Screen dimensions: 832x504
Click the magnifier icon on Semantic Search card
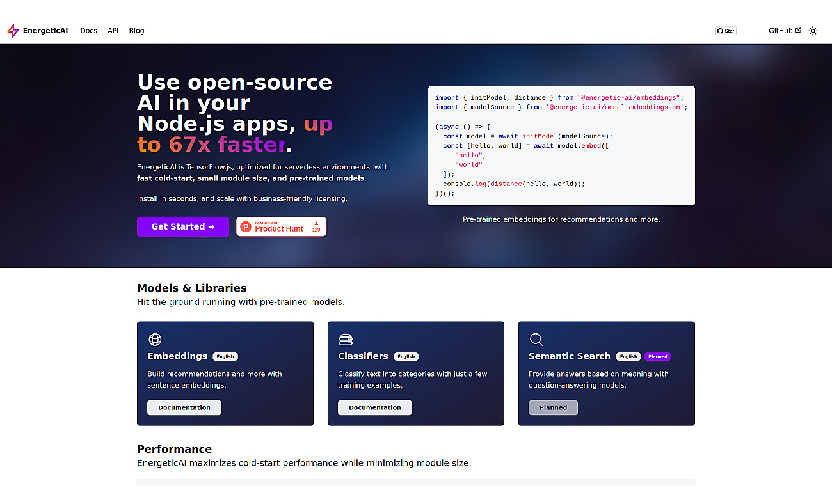[536, 339]
